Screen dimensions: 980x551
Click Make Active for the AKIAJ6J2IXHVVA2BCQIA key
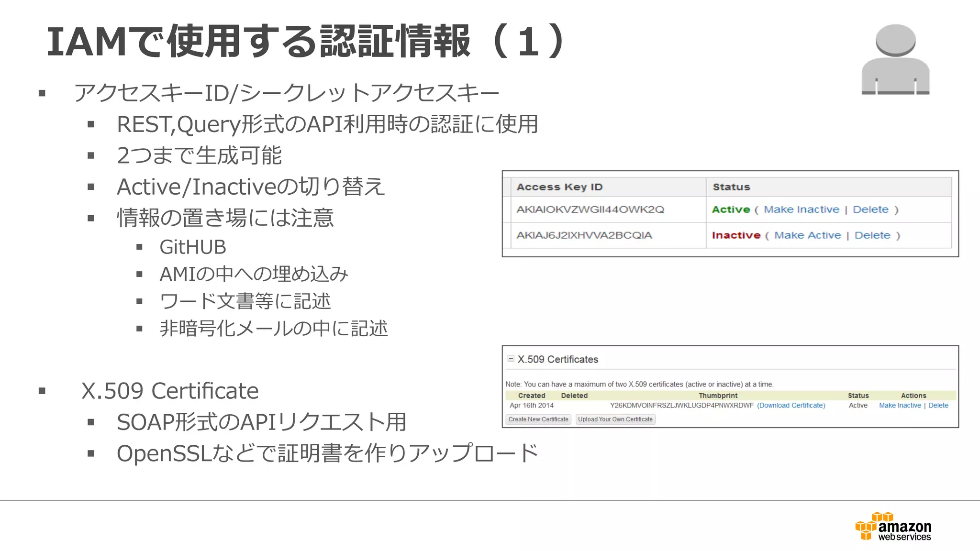pos(808,235)
